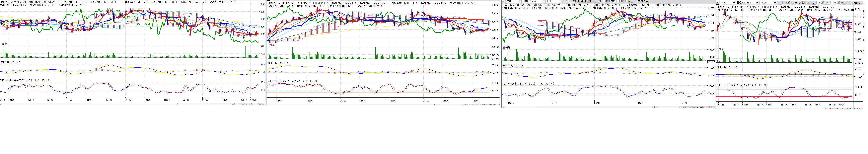
Task: Click tick (T) button in 30-minute chart toolbar
Action: pyautogui.click(x=594, y=1)
